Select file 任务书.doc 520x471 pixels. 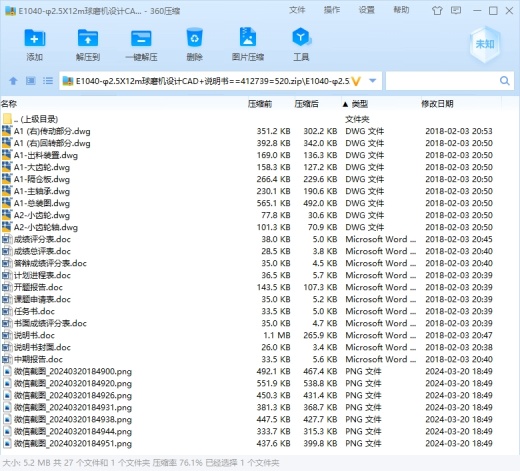pos(34,311)
